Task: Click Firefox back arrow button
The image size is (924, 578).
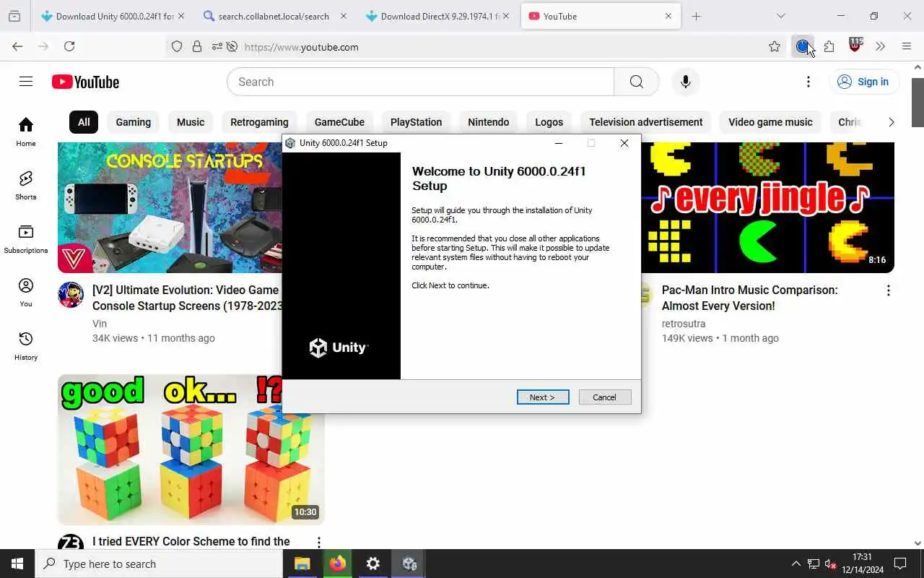Action: (17, 46)
